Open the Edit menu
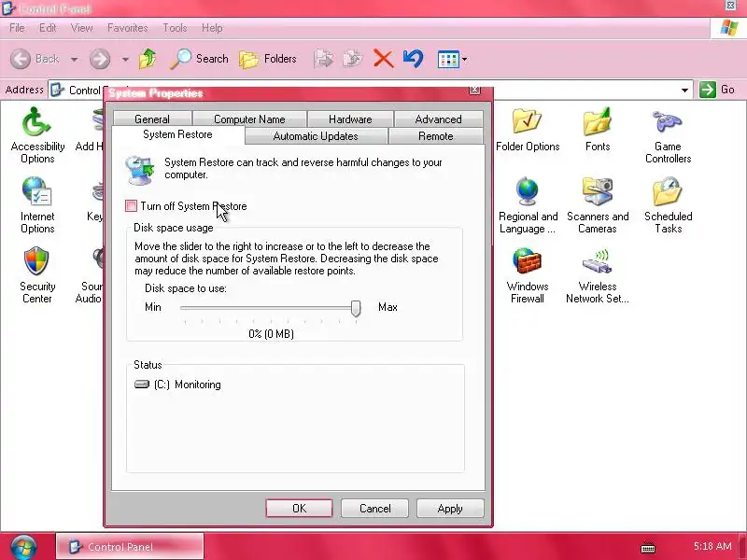This screenshot has width=747, height=560. (48, 28)
